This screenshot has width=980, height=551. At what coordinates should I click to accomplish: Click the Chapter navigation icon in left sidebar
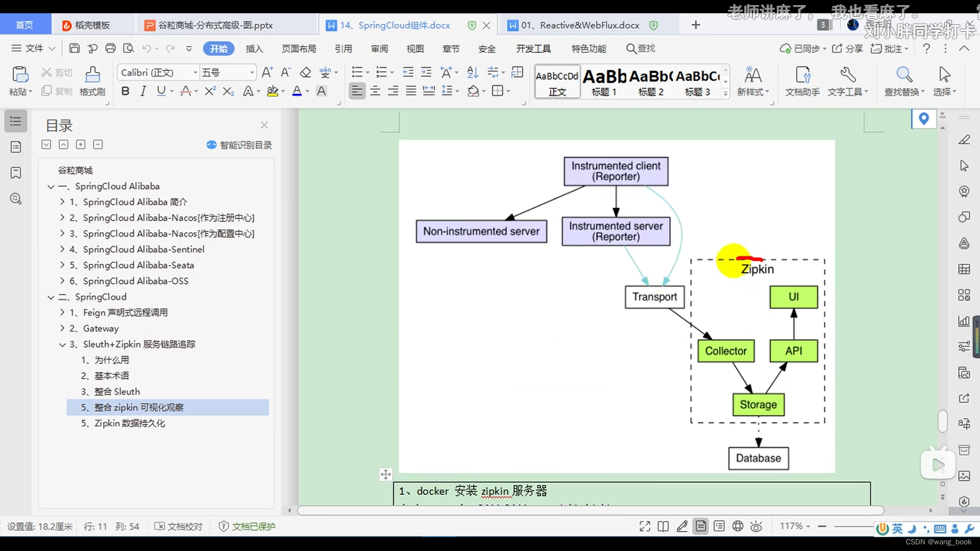(16, 147)
